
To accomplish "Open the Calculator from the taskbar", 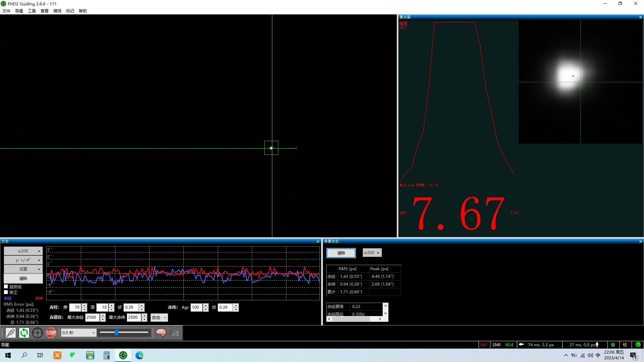I will coord(106,355).
